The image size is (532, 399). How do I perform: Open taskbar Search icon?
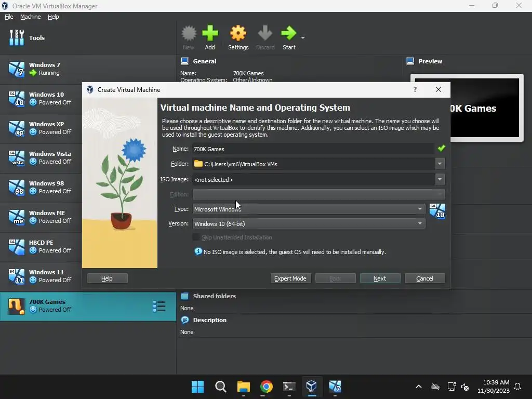click(220, 387)
